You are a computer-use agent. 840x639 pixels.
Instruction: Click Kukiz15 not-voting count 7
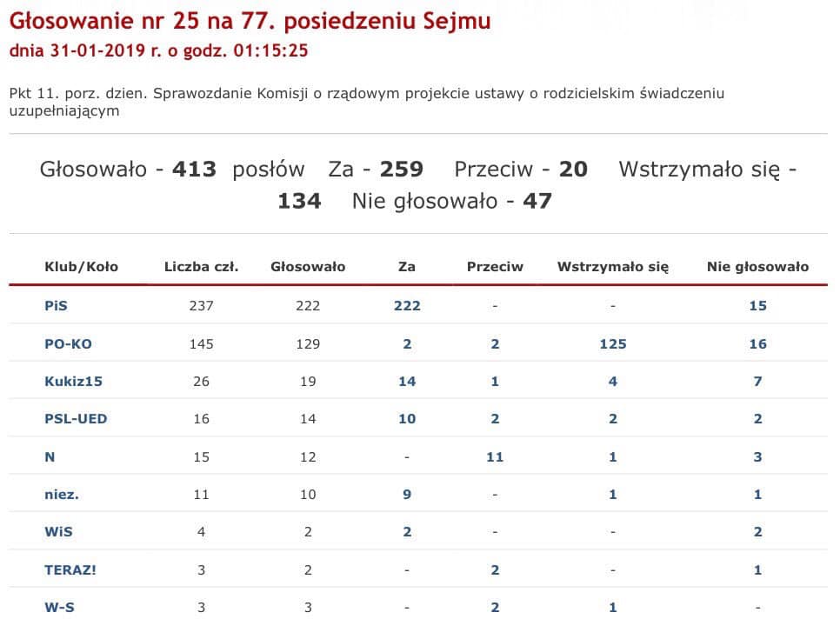(x=757, y=381)
